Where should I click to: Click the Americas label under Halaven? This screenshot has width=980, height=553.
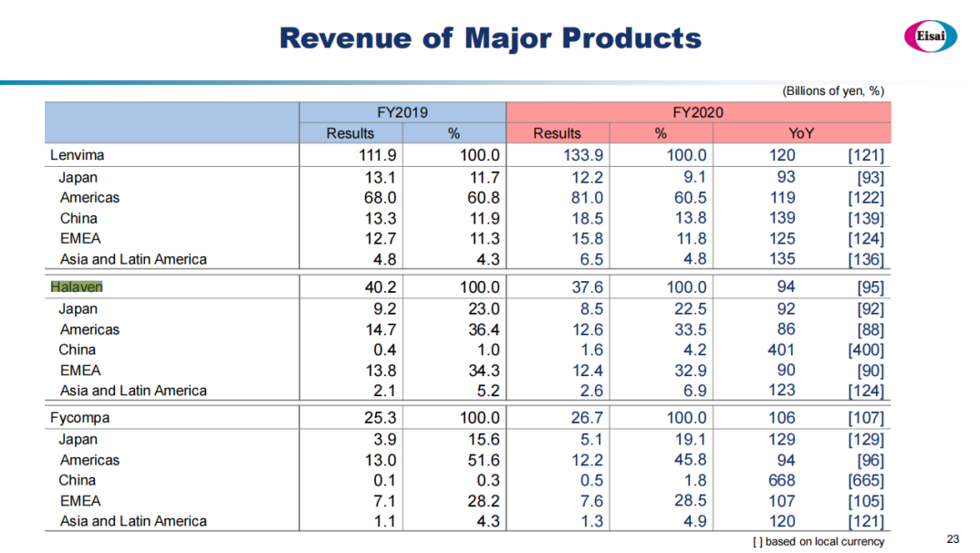[x=89, y=329]
